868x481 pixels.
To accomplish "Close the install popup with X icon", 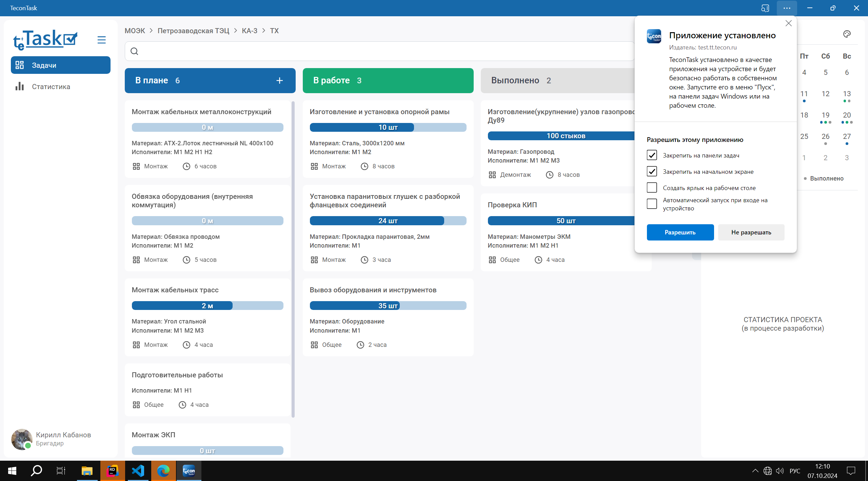I will coord(788,23).
